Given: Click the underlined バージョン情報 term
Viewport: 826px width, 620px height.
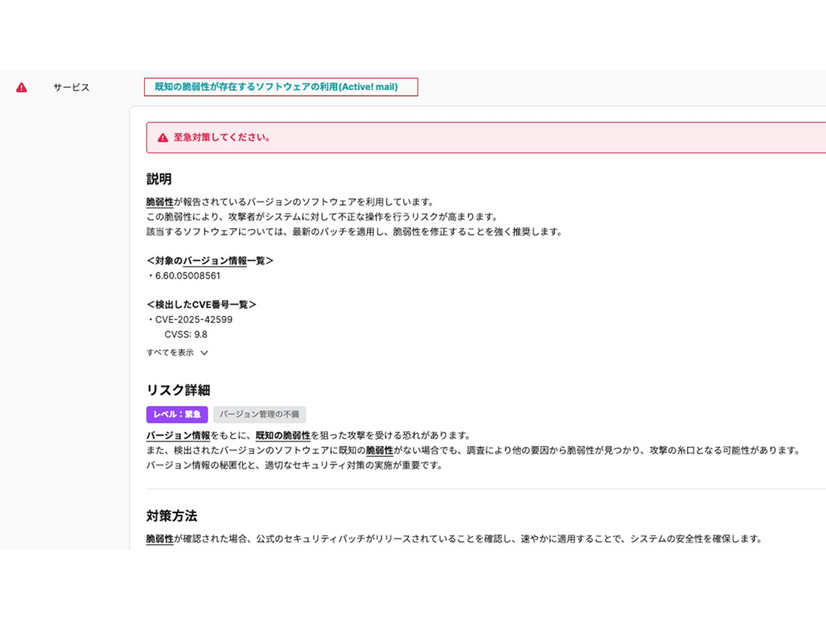Looking at the screenshot, I should pos(168,437).
